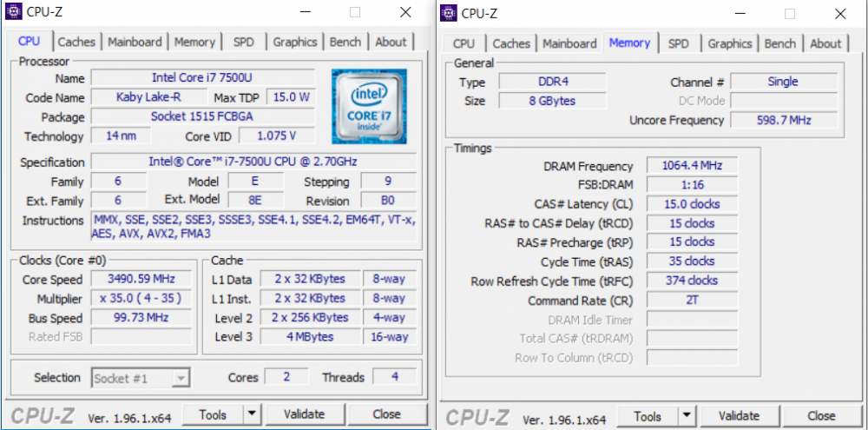The height and width of the screenshot is (430, 868).
Task: Open About tab in left CPU-Z window
Action: [391, 42]
